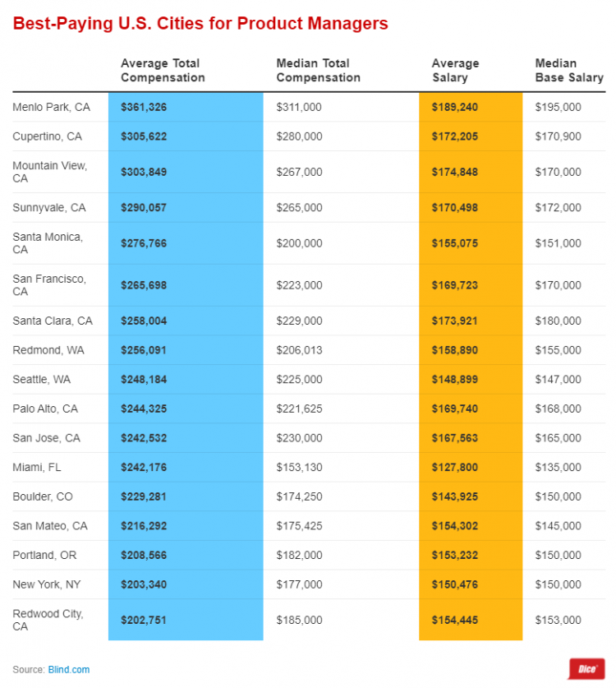The image size is (616, 688).
Task: Select Miami, FL in the city column
Action: tap(37, 468)
